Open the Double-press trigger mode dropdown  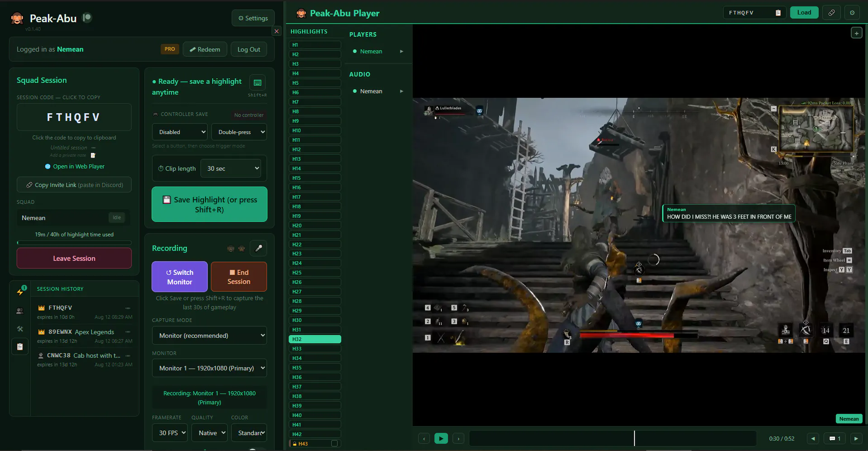pos(239,132)
